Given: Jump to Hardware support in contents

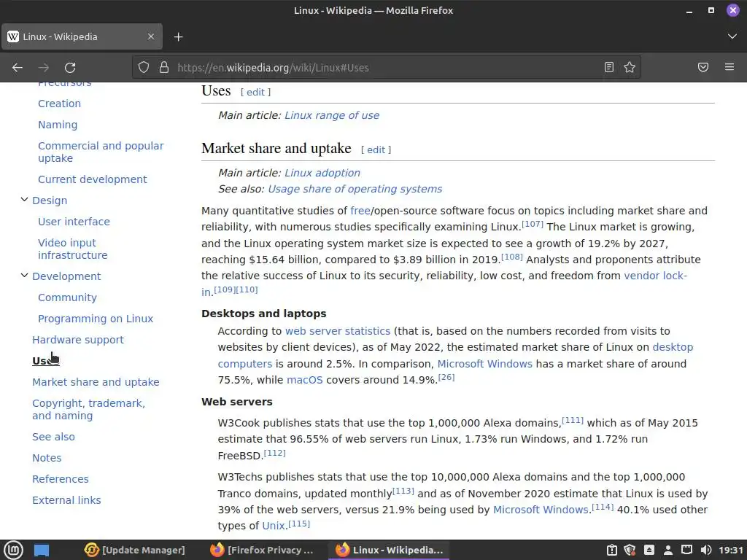Looking at the screenshot, I should pyautogui.click(x=78, y=340).
